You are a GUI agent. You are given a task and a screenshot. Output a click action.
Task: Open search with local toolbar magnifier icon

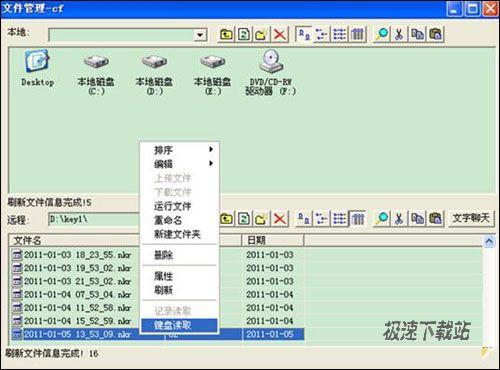pos(382,34)
